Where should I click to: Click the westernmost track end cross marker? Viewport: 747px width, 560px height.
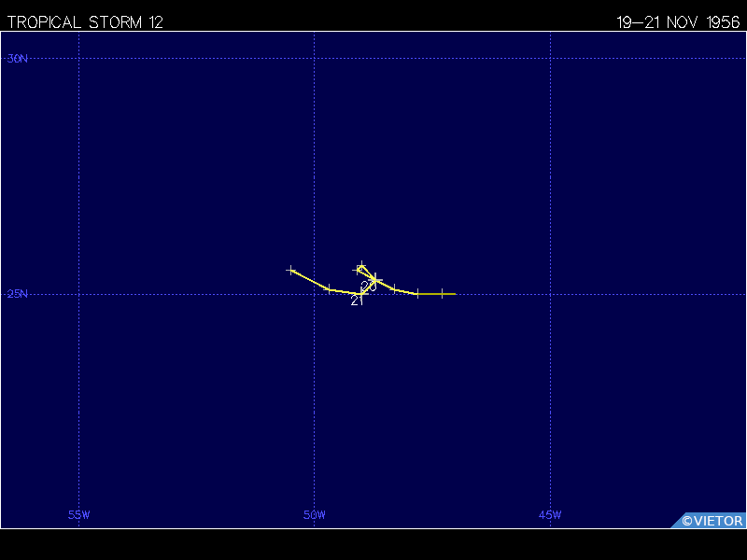click(x=291, y=270)
